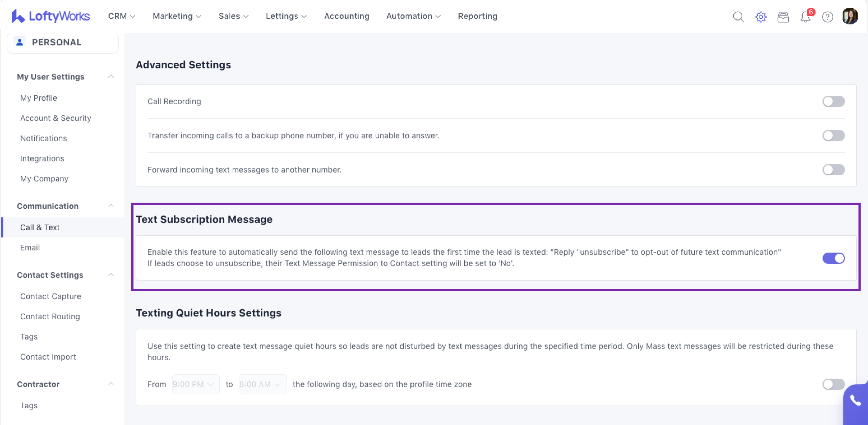Click the settings gear icon

[761, 16]
